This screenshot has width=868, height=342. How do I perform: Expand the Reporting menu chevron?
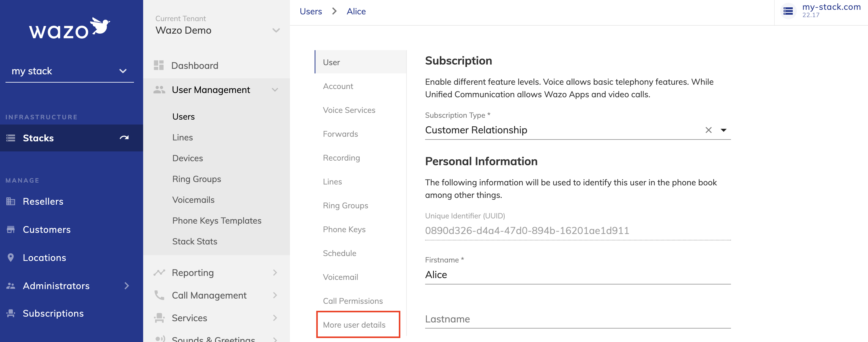275,273
